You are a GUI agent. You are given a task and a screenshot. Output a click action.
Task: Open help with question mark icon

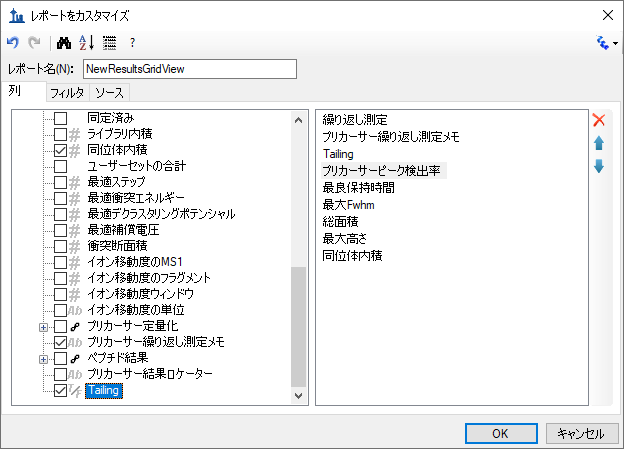click(133, 43)
